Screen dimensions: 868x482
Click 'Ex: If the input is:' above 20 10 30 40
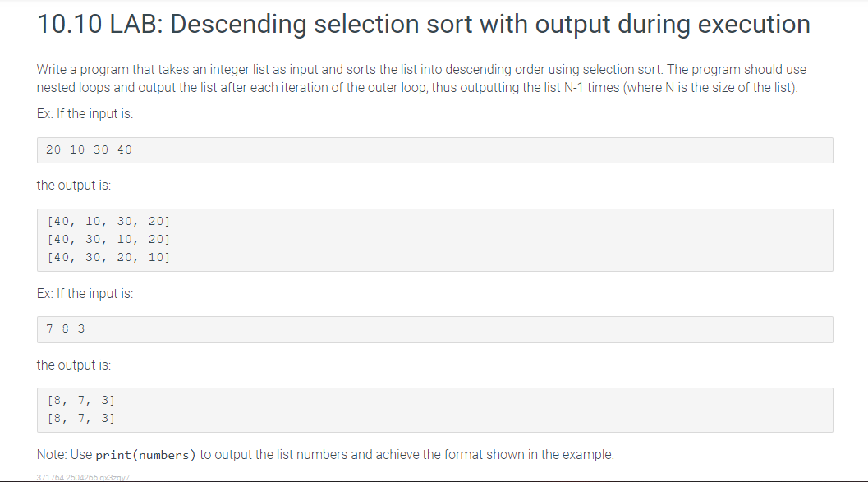coord(85,113)
